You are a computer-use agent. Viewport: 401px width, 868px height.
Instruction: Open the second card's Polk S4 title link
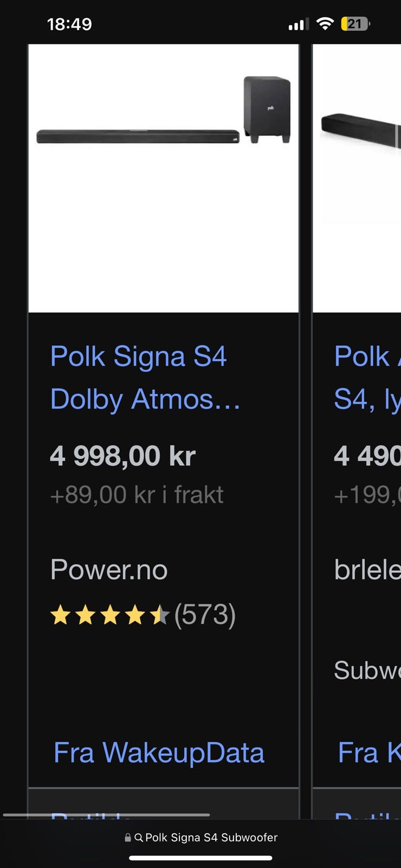[x=367, y=378]
